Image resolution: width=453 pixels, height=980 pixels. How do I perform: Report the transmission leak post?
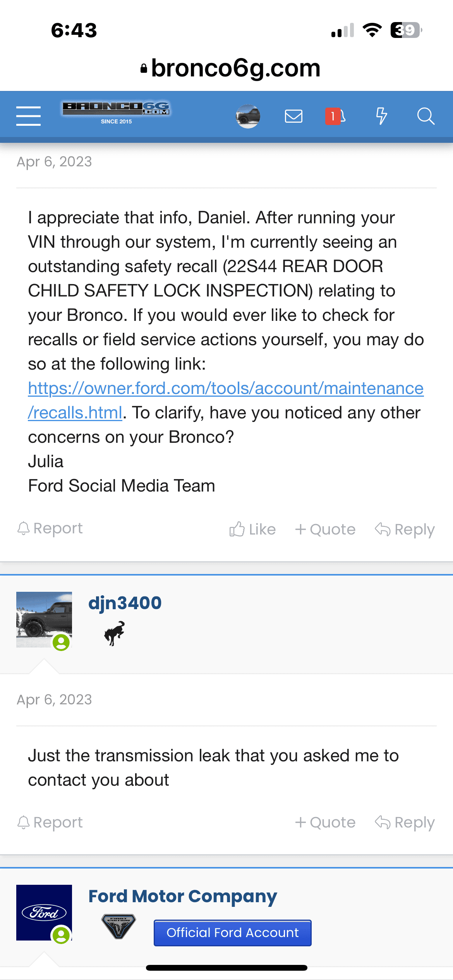click(50, 822)
